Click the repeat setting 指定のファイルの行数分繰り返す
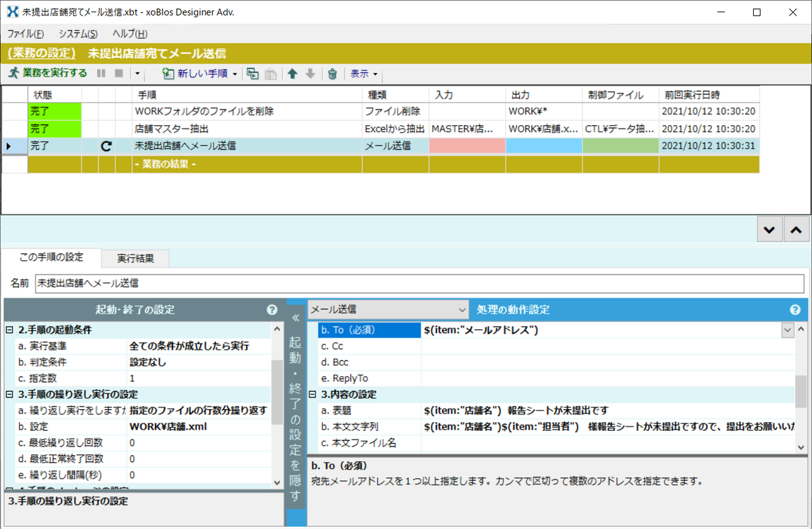The width and height of the screenshot is (812, 529). (x=198, y=411)
